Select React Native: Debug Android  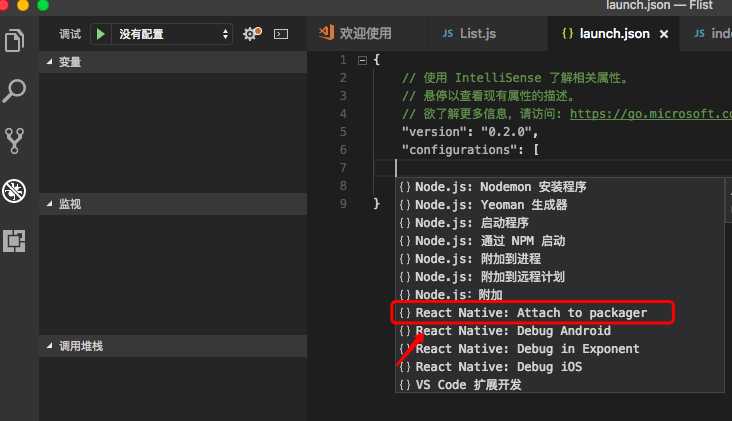coord(559,331)
